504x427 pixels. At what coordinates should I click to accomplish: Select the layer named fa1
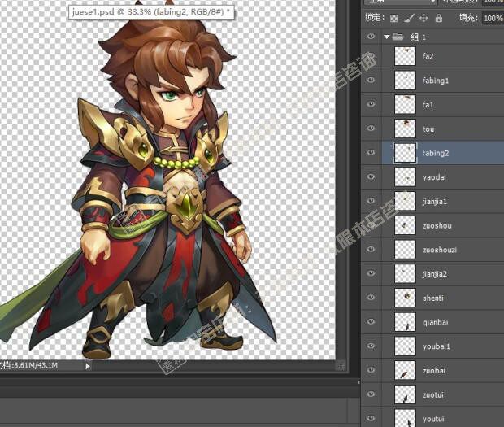pos(428,105)
